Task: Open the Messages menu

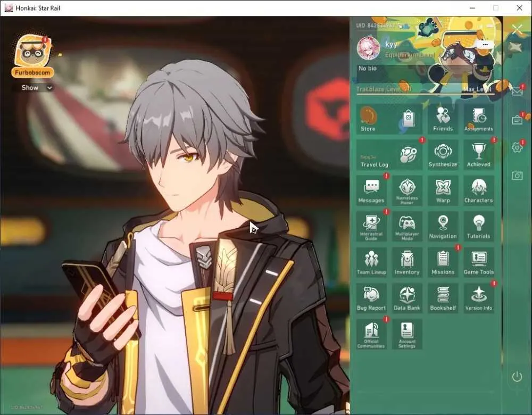Action: point(371,190)
